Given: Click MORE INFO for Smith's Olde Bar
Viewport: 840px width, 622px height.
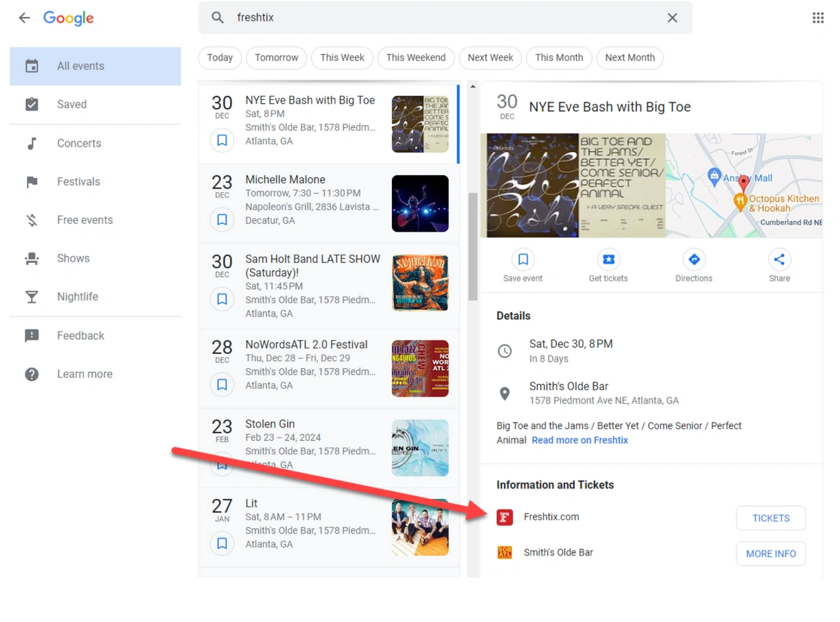Looking at the screenshot, I should (x=771, y=554).
